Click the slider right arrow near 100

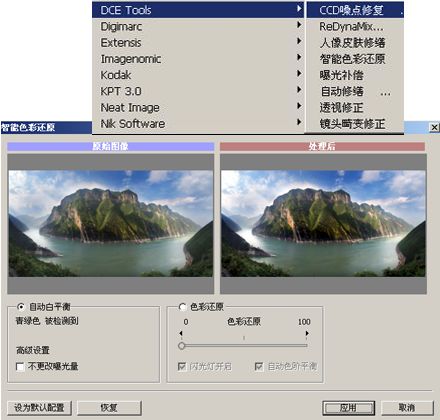(x=307, y=333)
